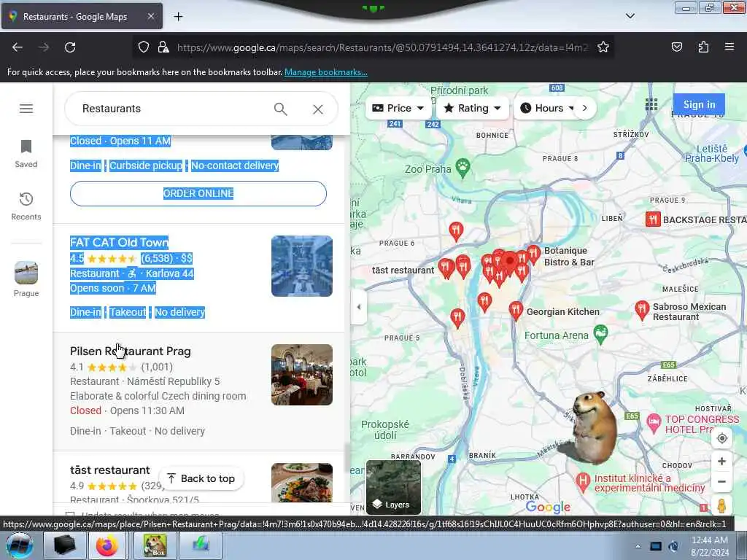747x560 pixels.
Task: Click the Sign in button
Action: coord(699,104)
